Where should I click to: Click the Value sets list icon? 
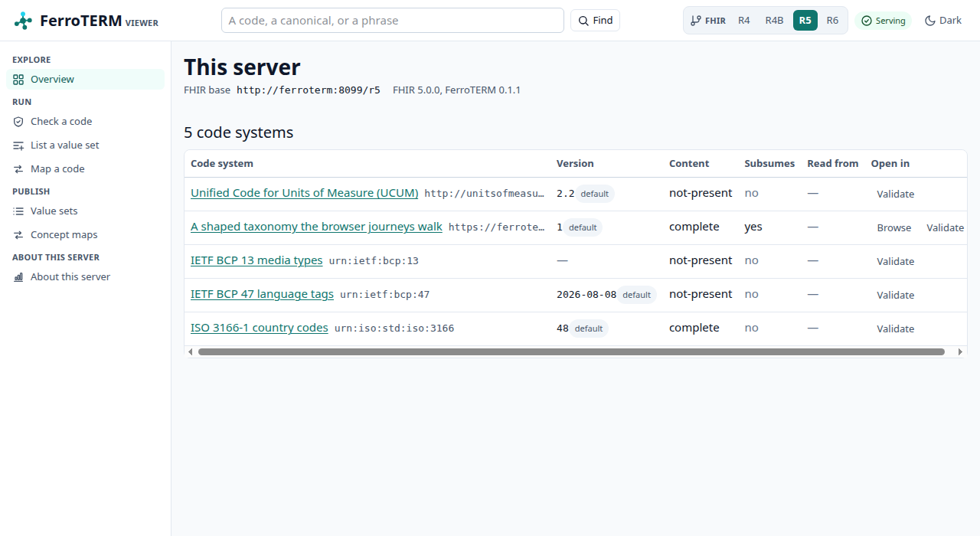(x=18, y=211)
